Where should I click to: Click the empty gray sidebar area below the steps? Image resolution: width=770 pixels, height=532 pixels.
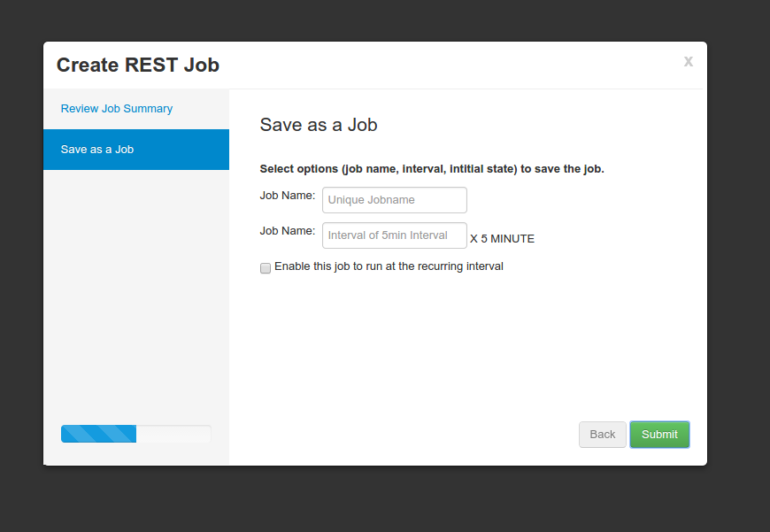click(x=136, y=295)
